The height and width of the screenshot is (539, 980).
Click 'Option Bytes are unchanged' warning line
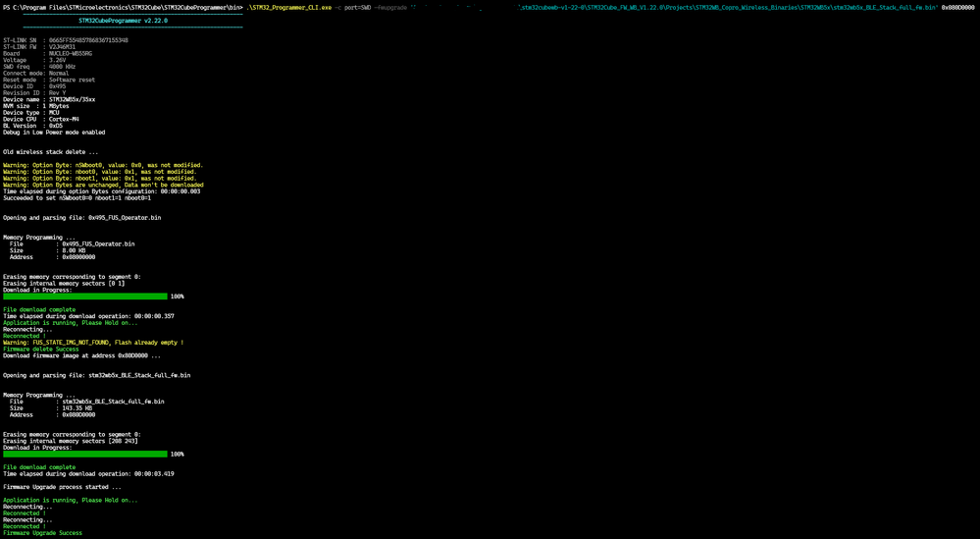click(x=103, y=186)
